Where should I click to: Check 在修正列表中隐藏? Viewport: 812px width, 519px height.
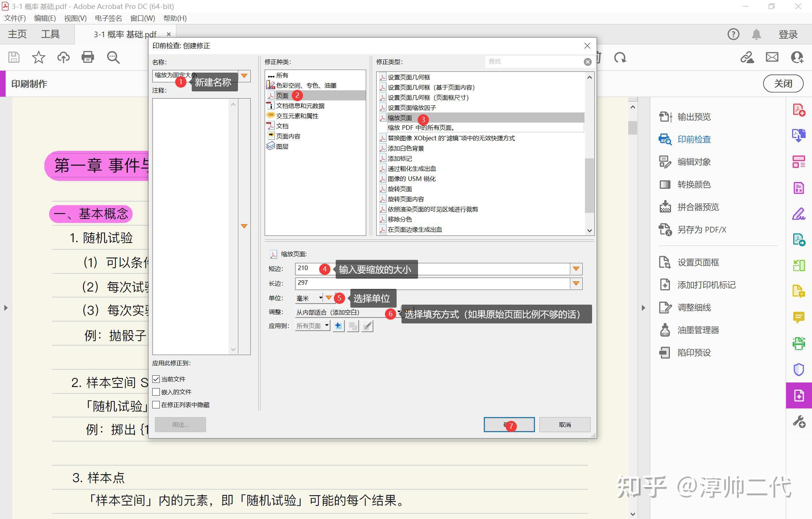(x=157, y=405)
